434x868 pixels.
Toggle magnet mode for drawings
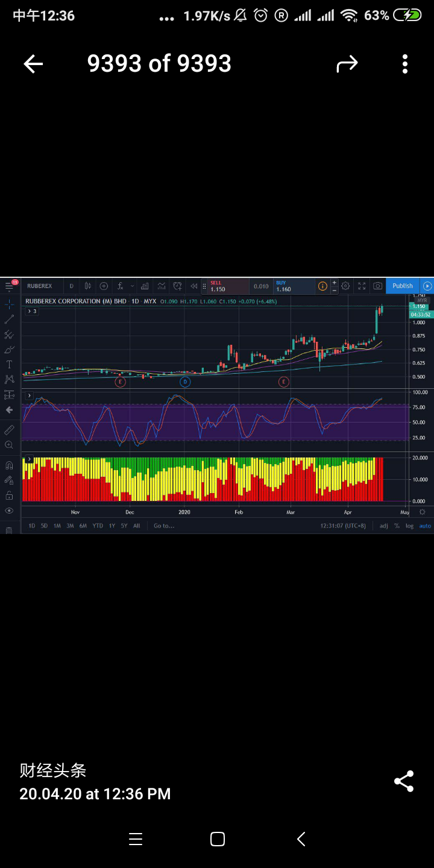point(9,465)
